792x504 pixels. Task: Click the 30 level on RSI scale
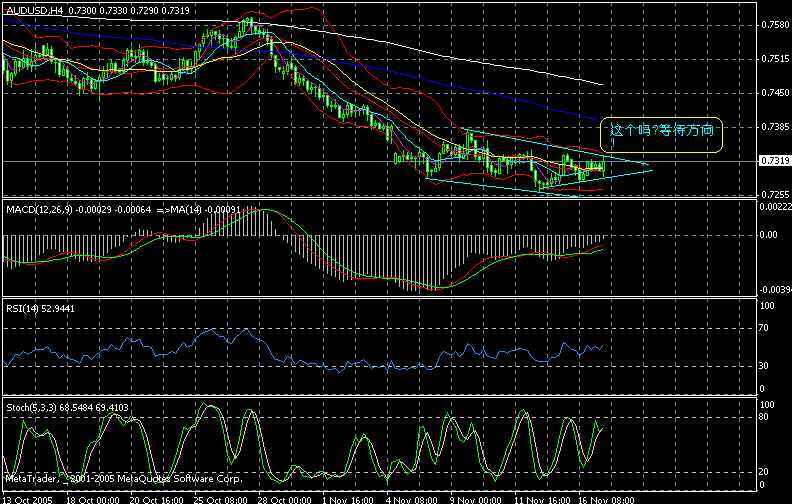(x=764, y=365)
